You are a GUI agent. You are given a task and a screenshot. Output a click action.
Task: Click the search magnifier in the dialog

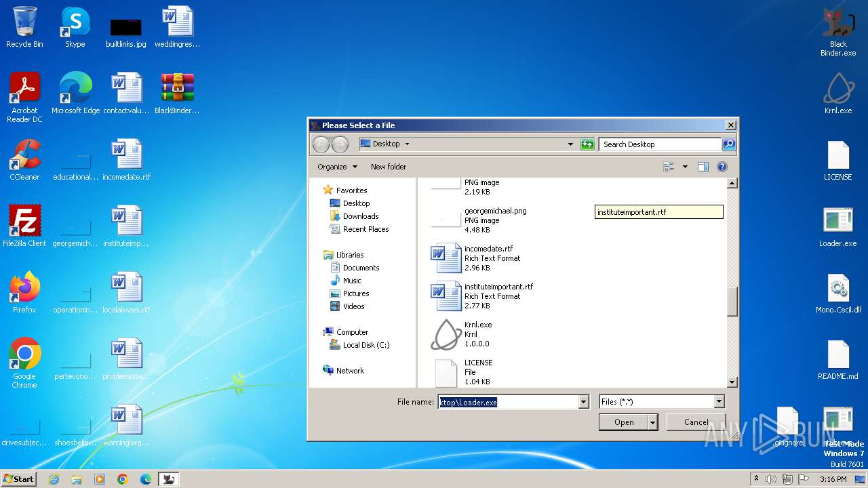(x=728, y=144)
